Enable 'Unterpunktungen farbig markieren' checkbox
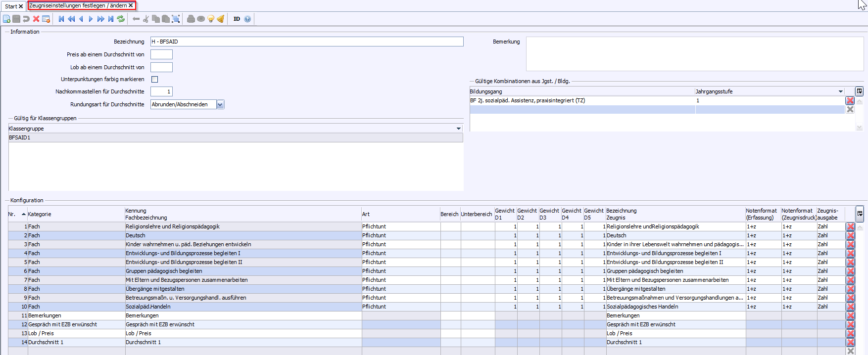This screenshot has width=868, height=355. 154,79
